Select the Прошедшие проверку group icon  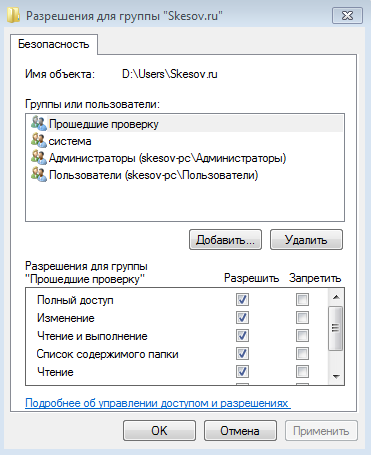39,123
